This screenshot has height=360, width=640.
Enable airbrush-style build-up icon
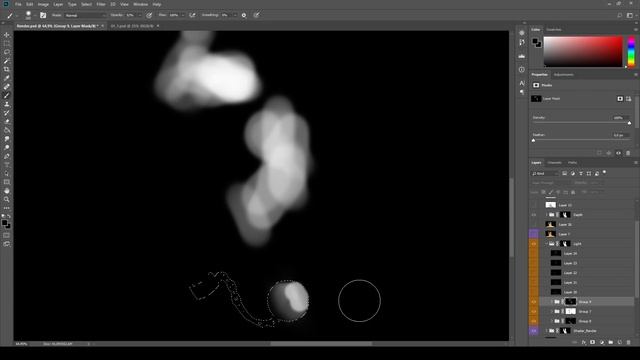point(192,15)
